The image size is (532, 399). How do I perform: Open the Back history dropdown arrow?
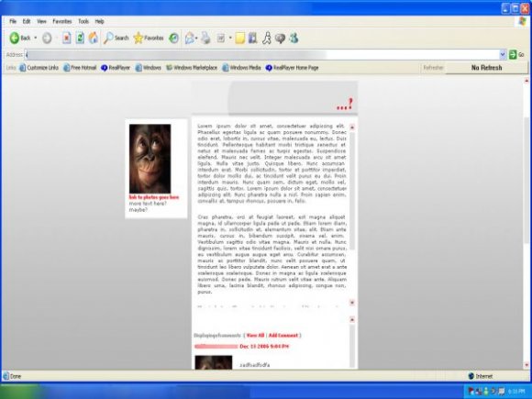click(35, 38)
